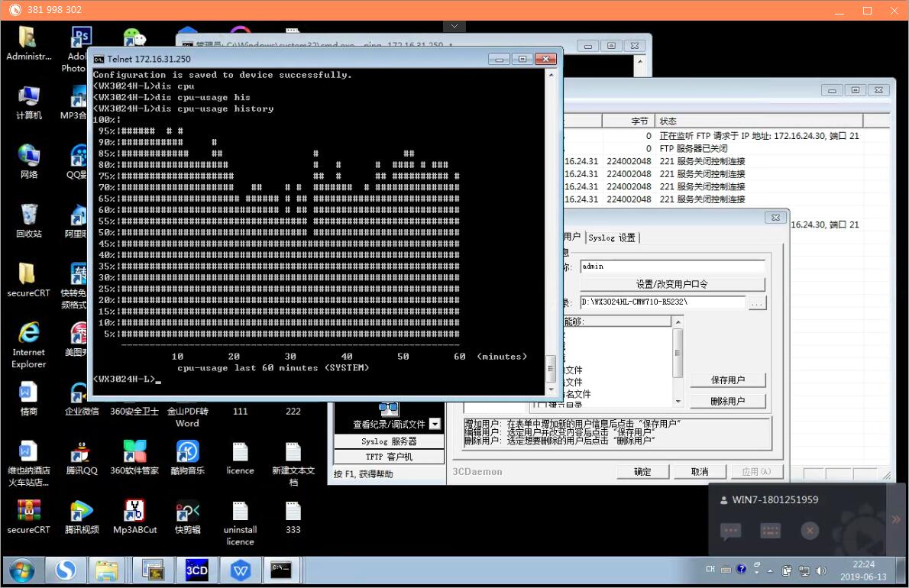Click the blue shield taskbar icon
The height and width of the screenshot is (588, 909).
pos(240,570)
